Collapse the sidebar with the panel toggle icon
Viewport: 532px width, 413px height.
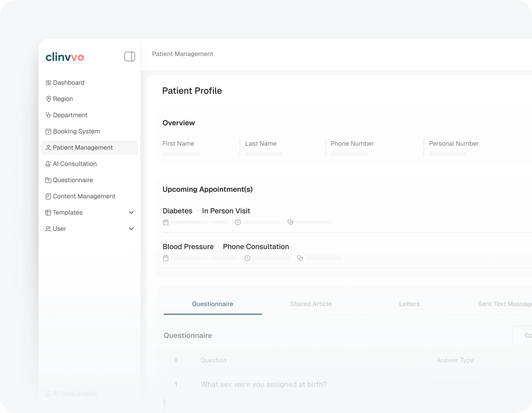pos(130,56)
